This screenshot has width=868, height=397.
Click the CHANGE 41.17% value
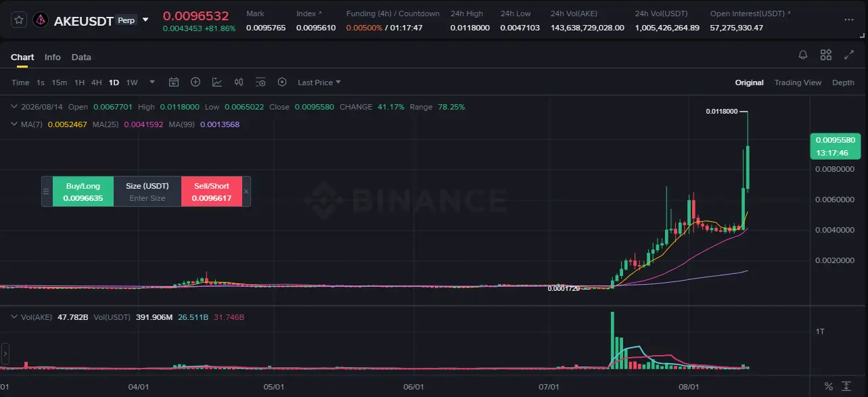[391, 107]
